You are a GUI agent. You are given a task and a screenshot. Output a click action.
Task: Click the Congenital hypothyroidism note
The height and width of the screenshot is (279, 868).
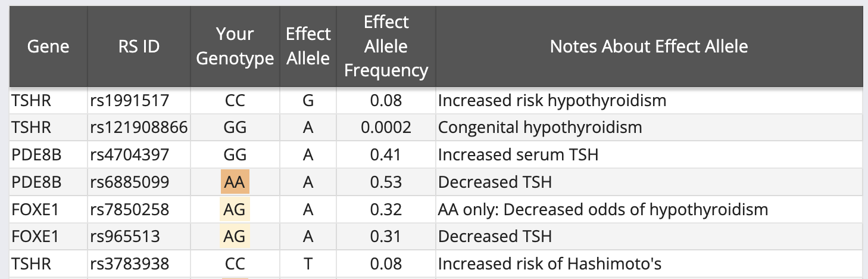pyautogui.click(x=540, y=128)
